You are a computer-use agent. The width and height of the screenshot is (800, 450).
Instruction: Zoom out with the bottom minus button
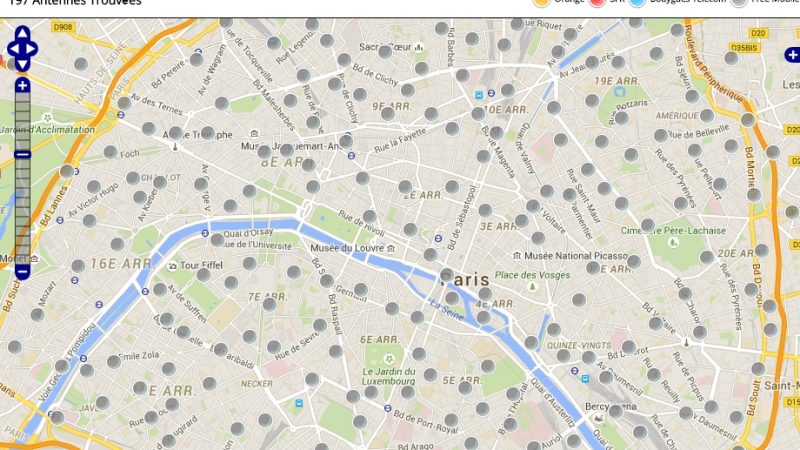click(x=22, y=272)
